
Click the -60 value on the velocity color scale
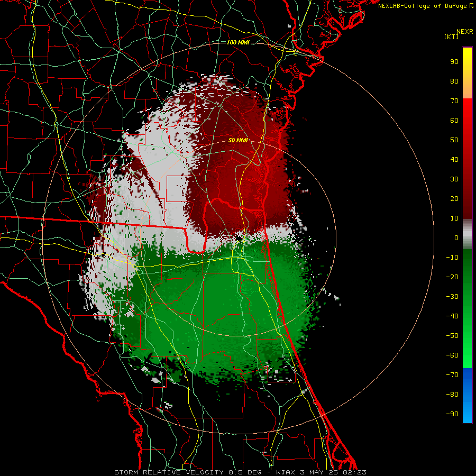(x=452, y=355)
